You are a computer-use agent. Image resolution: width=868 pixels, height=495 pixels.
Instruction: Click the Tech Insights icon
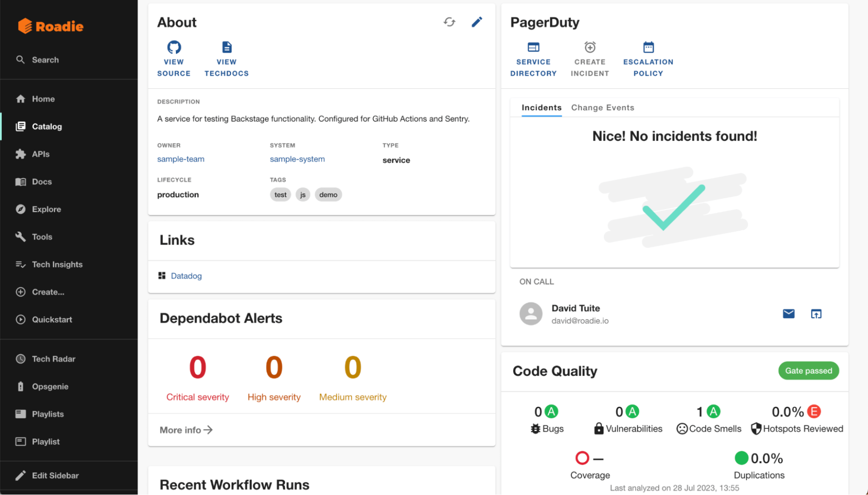click(20, 264)
